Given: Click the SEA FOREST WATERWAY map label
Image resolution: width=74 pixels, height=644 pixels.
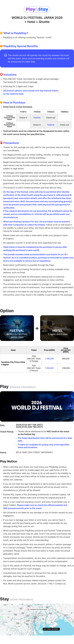Looking at the screenshot, I should [x=51, y=629].
